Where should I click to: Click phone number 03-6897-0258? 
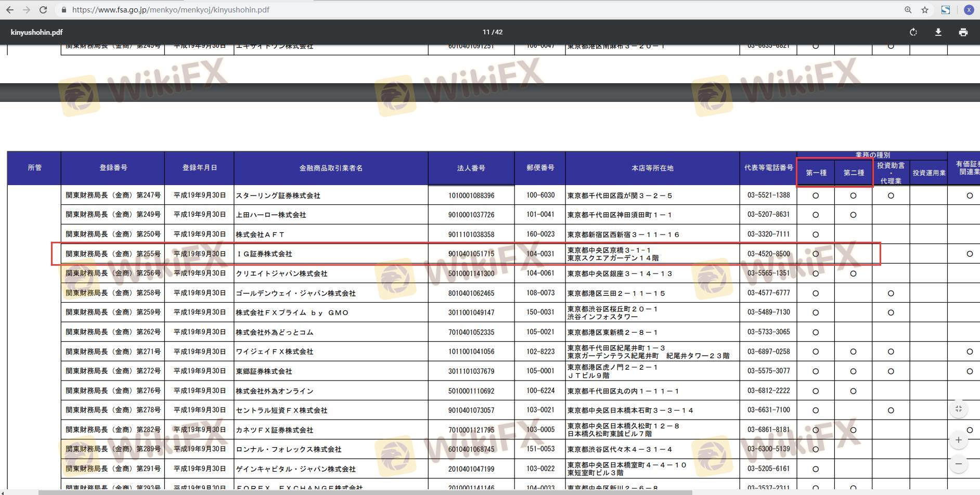pyautogui.click(x=769, y=351)
